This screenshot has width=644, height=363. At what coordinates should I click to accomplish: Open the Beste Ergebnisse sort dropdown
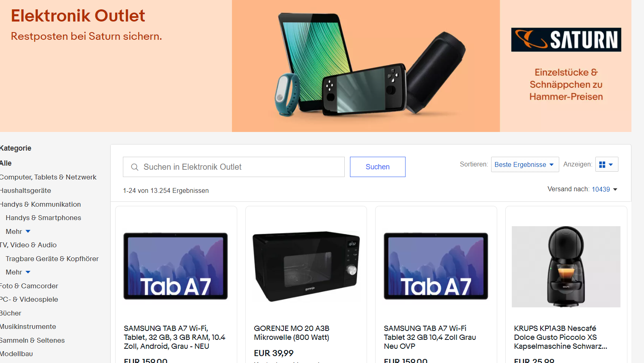(x=525, y=164)
